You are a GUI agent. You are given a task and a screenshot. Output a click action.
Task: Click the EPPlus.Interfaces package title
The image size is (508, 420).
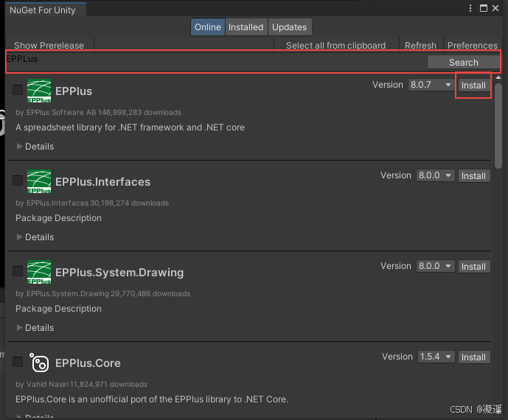click(102, 182)
